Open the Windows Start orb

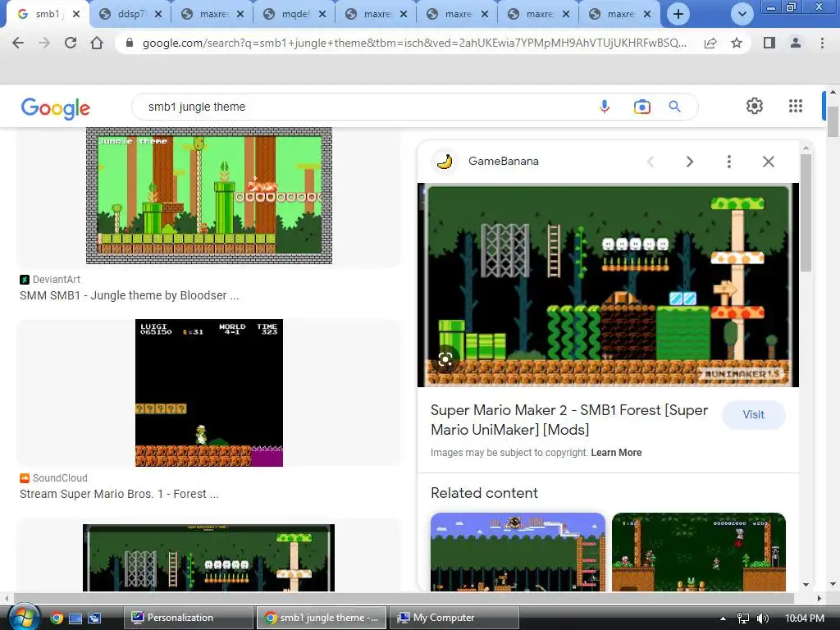(x=23, y=617)
